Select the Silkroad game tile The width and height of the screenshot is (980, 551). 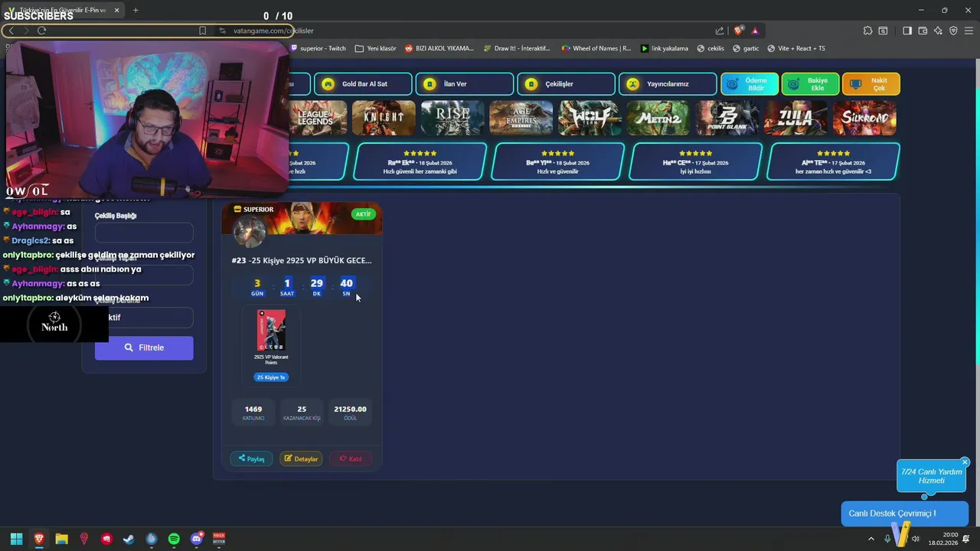coord(864,118)
